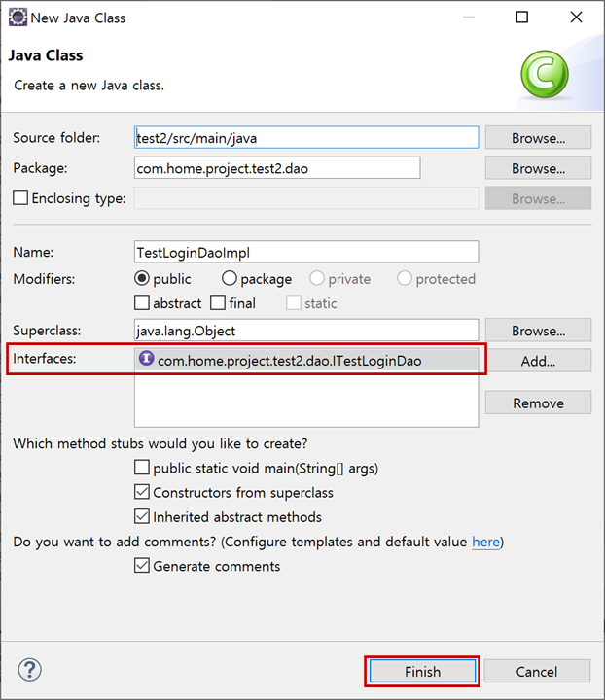Click the Eclipse icon in title bar
This screenshot has width=605, height=700.
[x=18, y=17]
